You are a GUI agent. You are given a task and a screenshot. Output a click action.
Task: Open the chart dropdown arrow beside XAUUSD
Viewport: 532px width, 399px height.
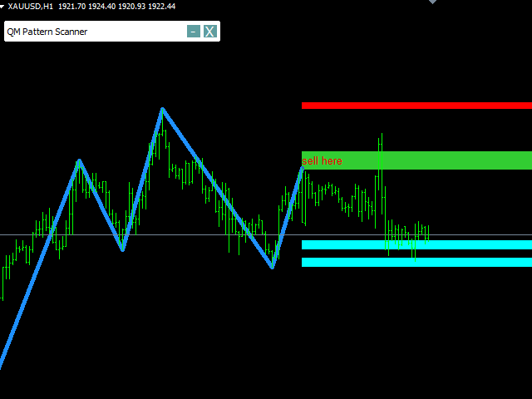pos(2,7)
